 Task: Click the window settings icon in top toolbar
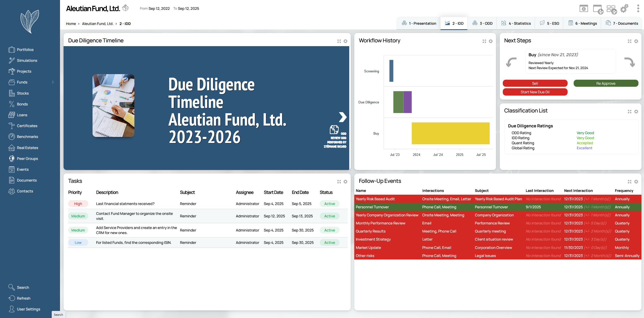coord(583,9)
